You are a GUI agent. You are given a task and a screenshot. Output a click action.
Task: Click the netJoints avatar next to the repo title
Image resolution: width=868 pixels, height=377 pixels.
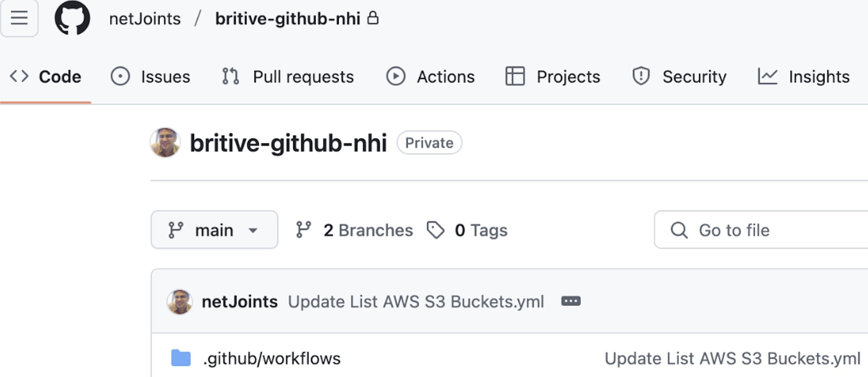pos(165,142)
